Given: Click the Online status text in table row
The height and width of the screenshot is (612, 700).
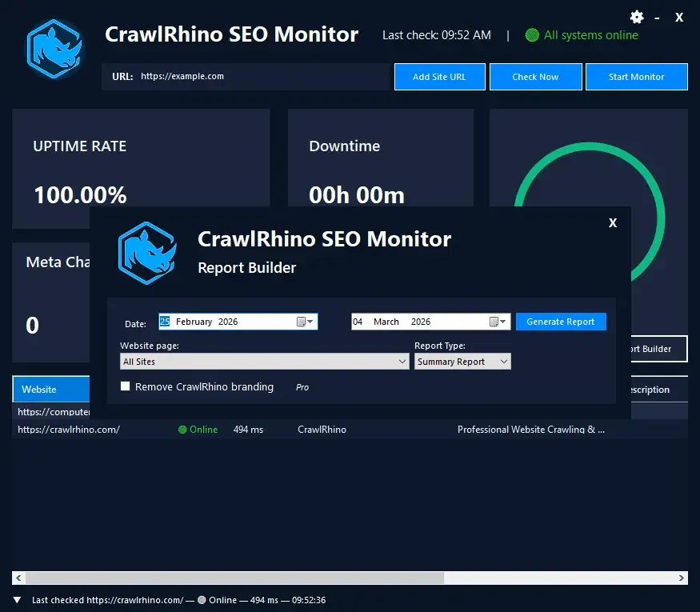Looking at the screenshot, I should (203, 430).
